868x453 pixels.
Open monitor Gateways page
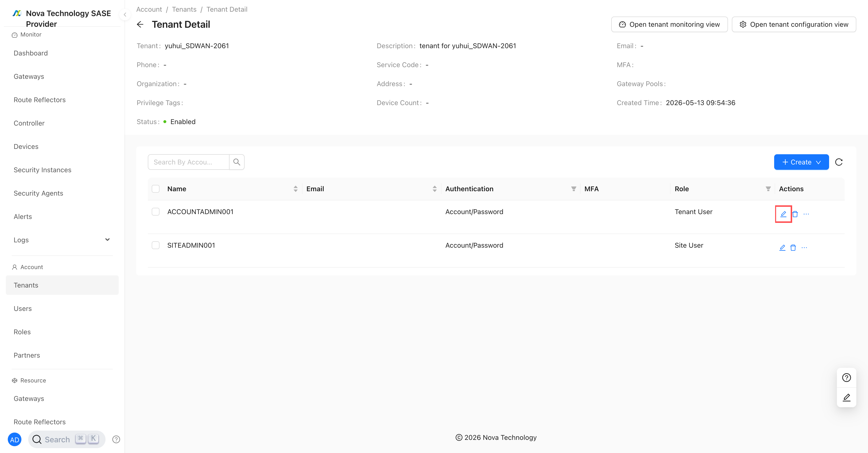point(62,76)
